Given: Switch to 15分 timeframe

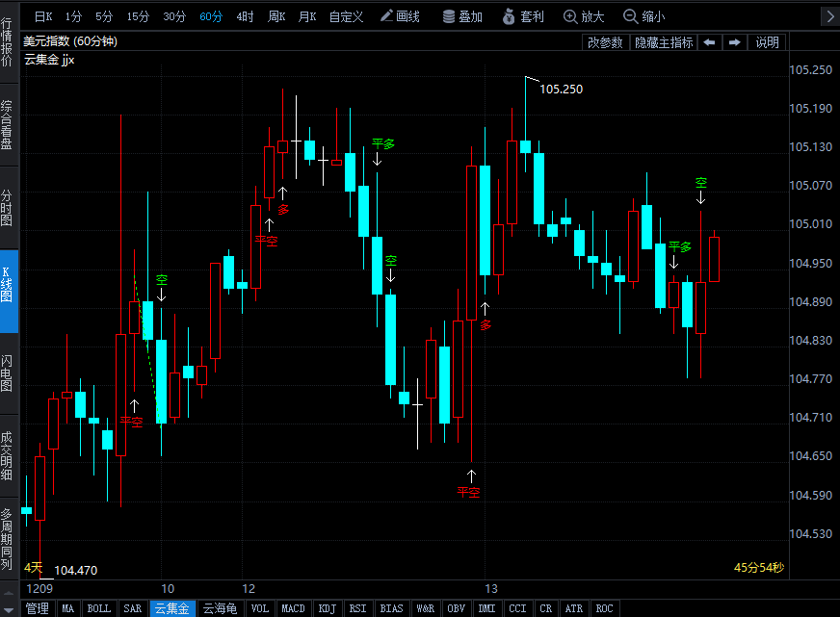Looking at the screenshot, I should (x=138, y=16).
